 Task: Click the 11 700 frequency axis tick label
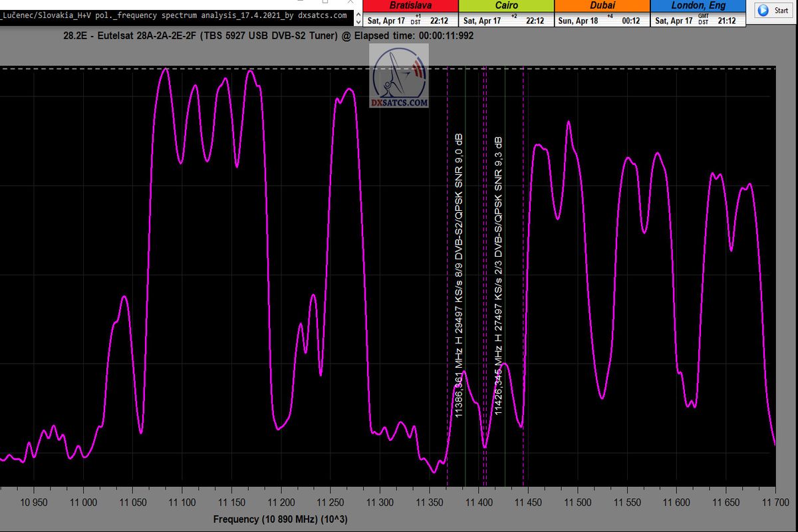tap(775, 503)
